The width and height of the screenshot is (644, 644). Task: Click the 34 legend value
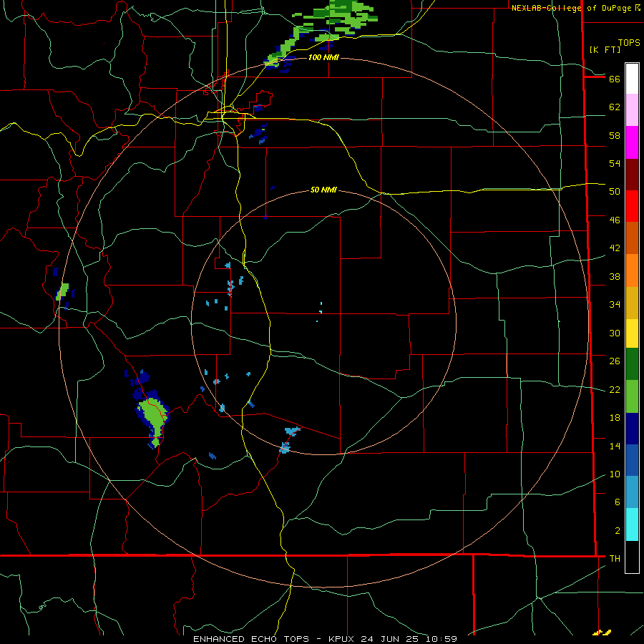pos(615,305)
